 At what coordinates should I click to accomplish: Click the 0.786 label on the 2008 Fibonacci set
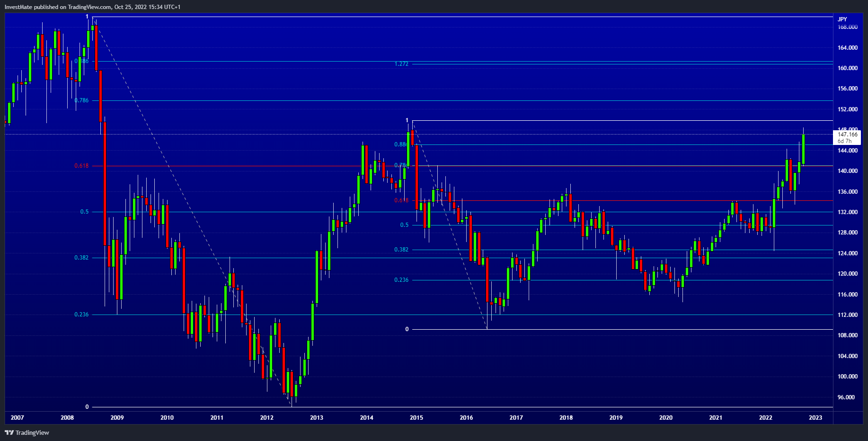(81, 100)
